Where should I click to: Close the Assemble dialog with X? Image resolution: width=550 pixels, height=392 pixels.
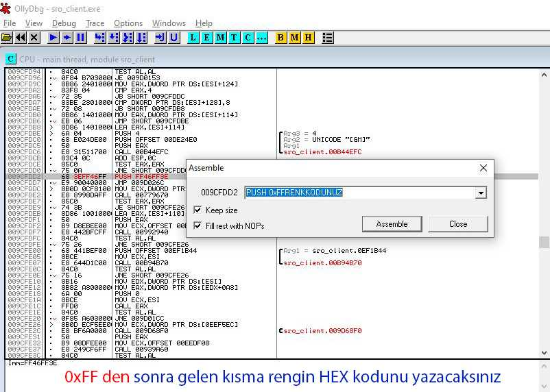[x=483, y=169]
